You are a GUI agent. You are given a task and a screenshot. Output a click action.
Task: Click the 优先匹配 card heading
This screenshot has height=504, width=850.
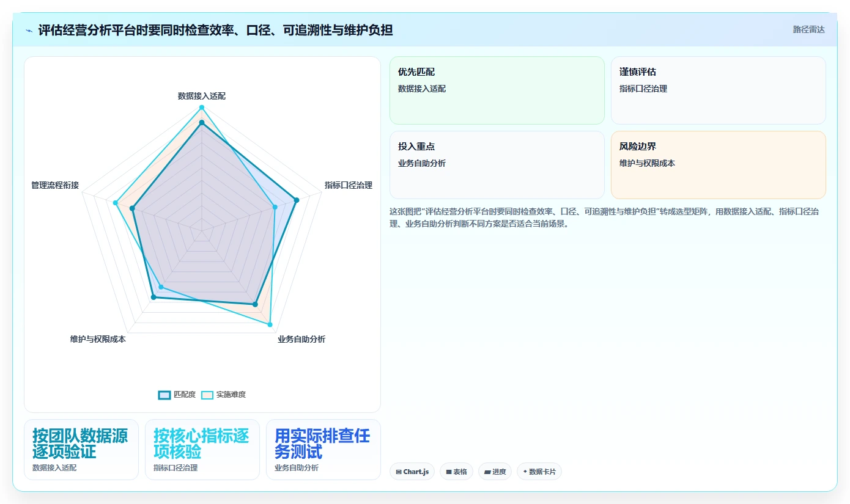pos(416,72)
